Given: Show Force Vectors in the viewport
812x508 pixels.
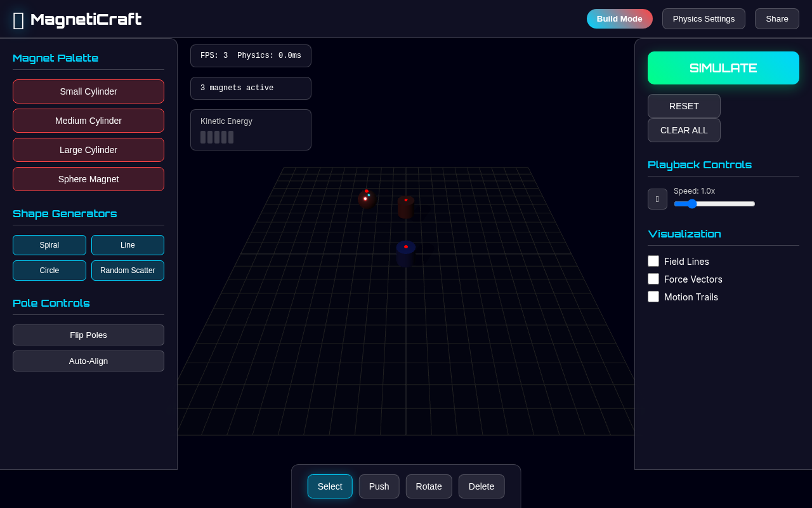Looking at the screenshot, I should click(653, 279).
